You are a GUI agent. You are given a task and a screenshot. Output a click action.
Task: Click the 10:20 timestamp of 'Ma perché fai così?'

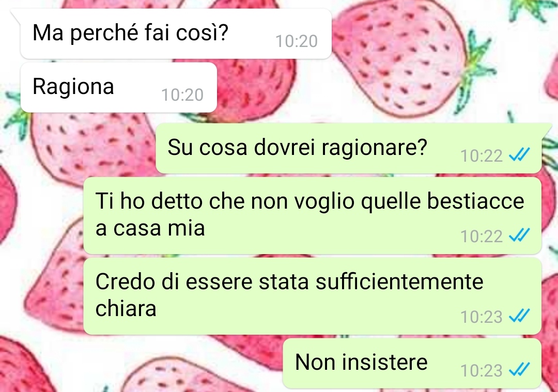pyautogui.click(x=297, y=41)
